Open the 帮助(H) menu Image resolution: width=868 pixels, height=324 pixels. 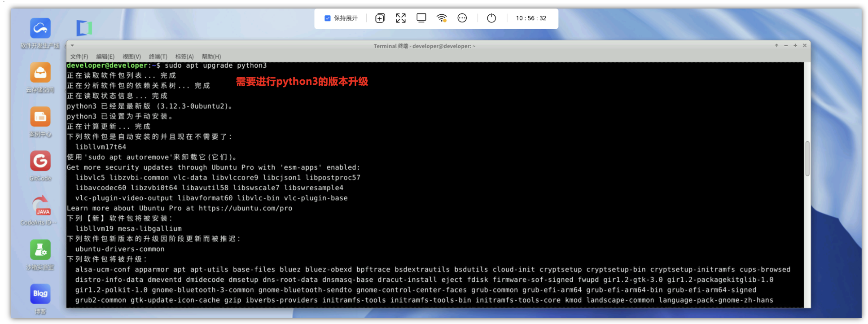click(x=211, y=57)
